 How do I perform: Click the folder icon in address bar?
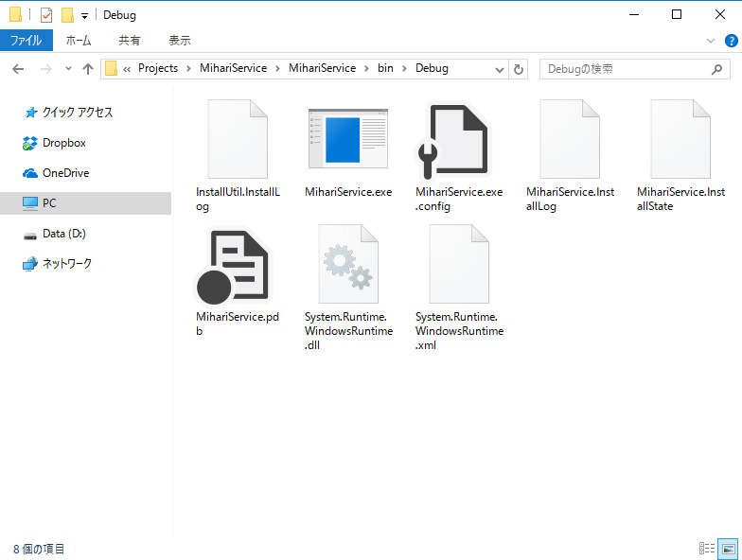(x=111, y=68)
